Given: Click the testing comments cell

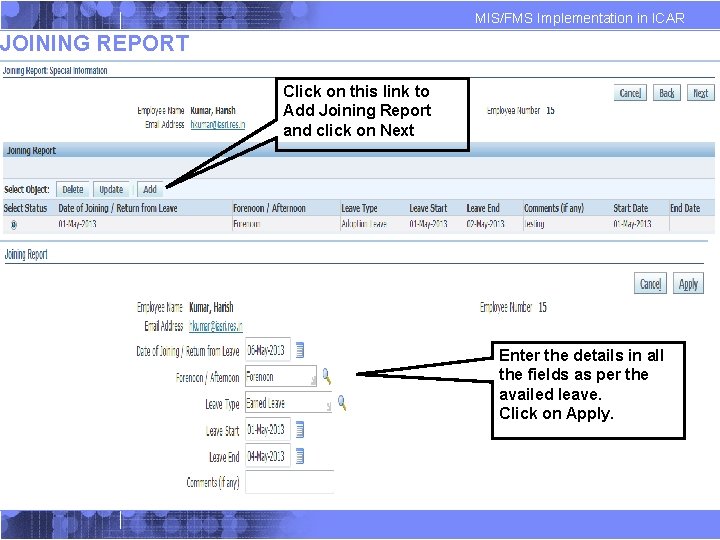Looking at the screenshot, I should 534,224.
